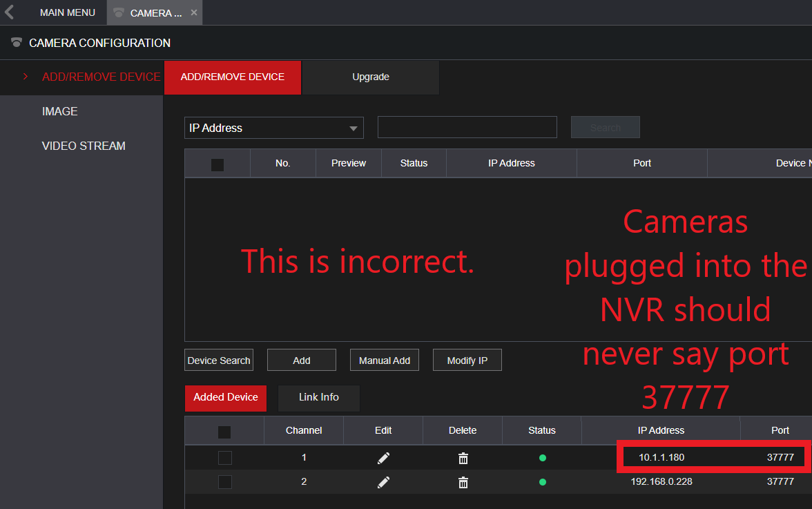812x509 pixels.
Task: Click channel number 1 cell
Action: coord(304,458)
